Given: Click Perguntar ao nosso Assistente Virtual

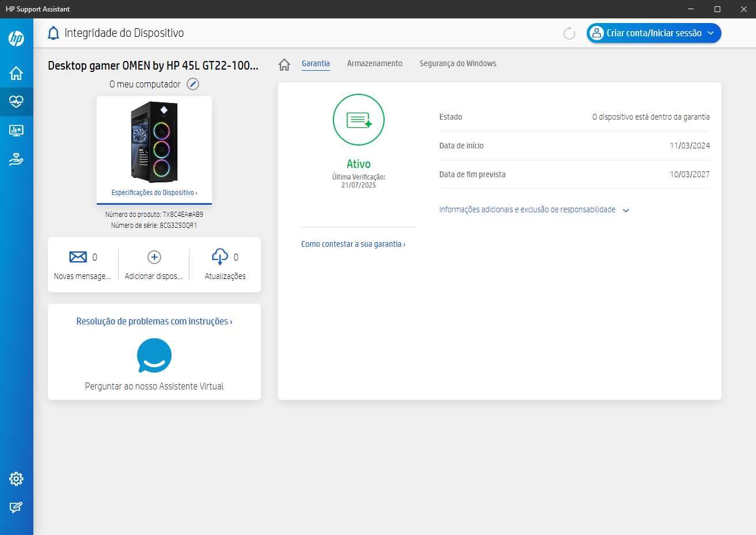Looking at the screenshot, I should coord(154,387).
